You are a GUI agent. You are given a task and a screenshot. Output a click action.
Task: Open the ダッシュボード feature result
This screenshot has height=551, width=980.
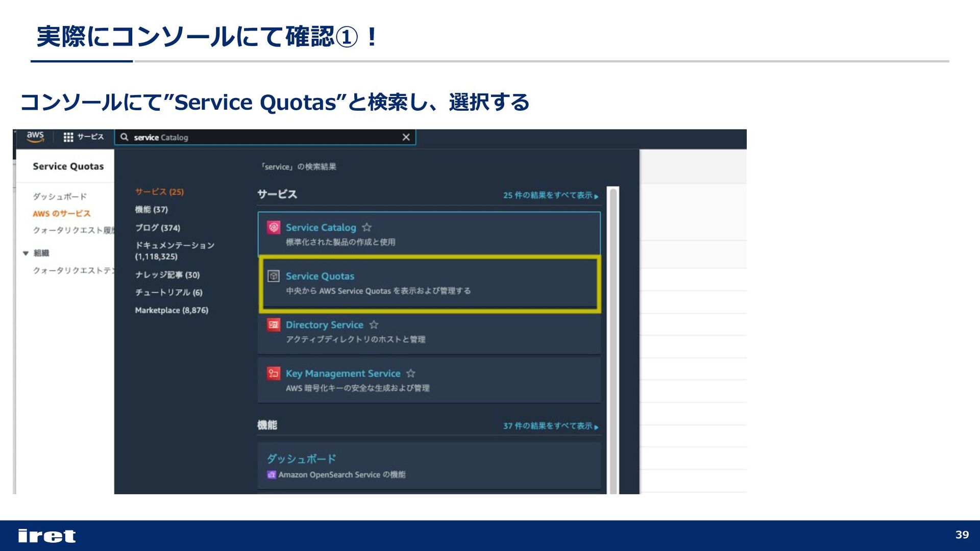(x=429, y=466)
